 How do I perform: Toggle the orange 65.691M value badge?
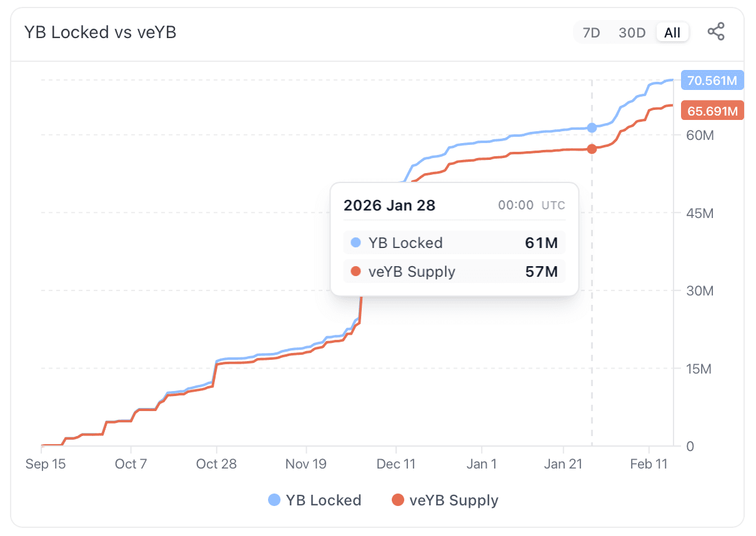pos(712,110)
